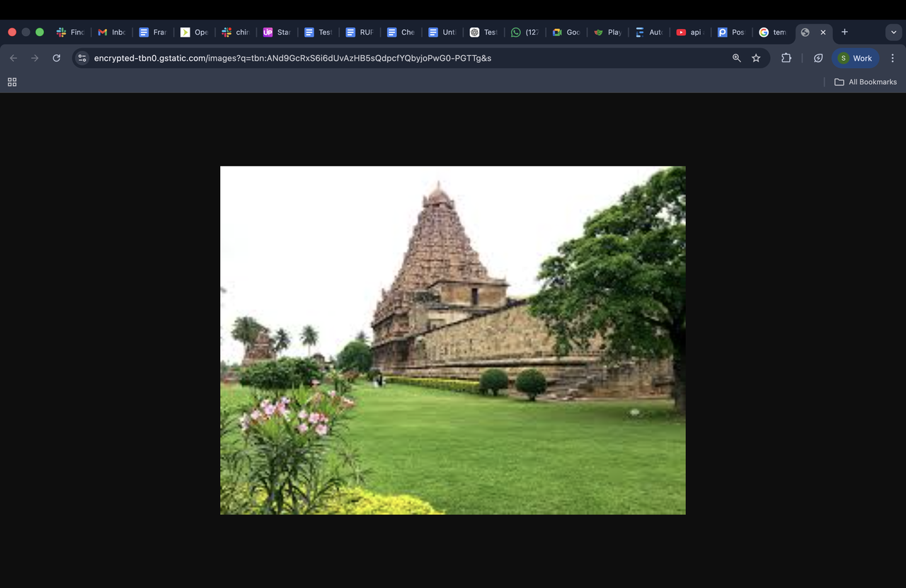
Task: Click the forward navigation arrow
Action: tap(34, 58)
